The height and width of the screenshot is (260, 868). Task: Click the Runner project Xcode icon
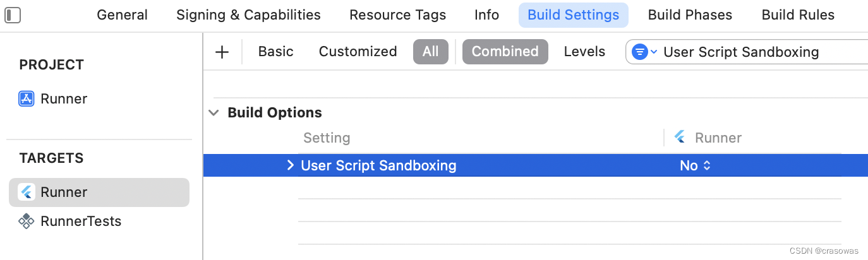coord(26,99)
